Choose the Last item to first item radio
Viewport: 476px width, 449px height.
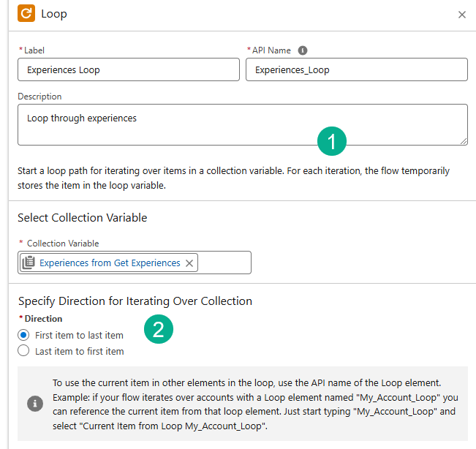pyautogui.click(x=23, y=351)
